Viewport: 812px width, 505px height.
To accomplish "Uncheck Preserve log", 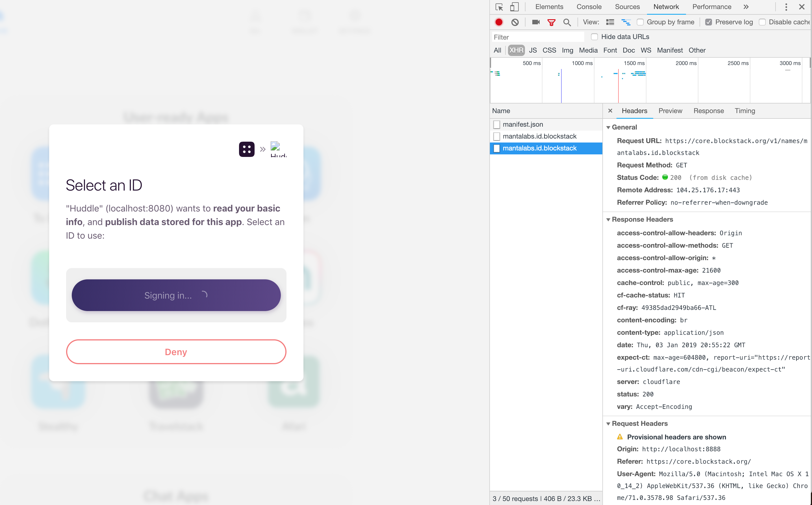I will point(709,22).
